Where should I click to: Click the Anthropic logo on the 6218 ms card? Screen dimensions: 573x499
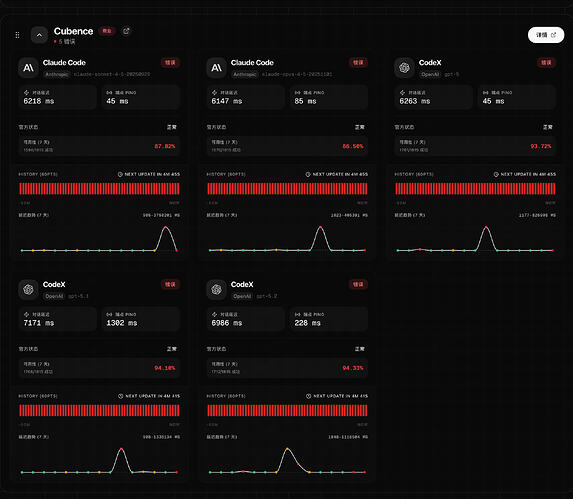click(x=28, y=68)
